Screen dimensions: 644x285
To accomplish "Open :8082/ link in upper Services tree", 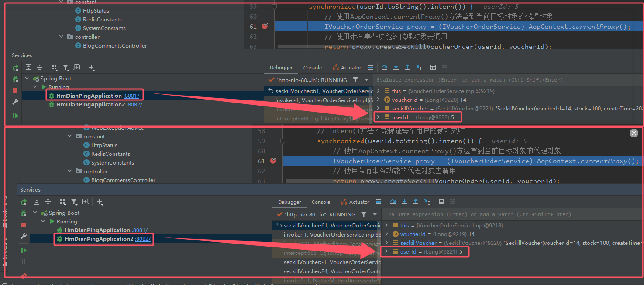I will (x=134, y=105).
